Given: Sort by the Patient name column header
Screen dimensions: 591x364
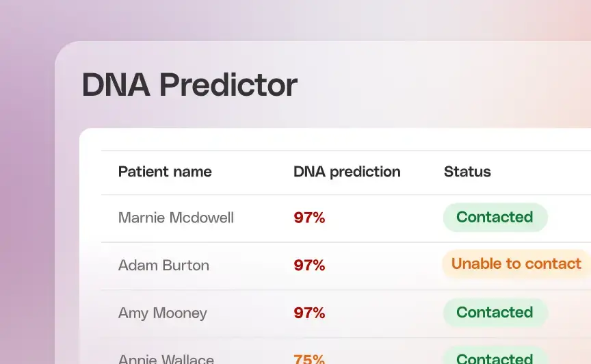Looking at the screenshot, I should [x=165, y=172].
